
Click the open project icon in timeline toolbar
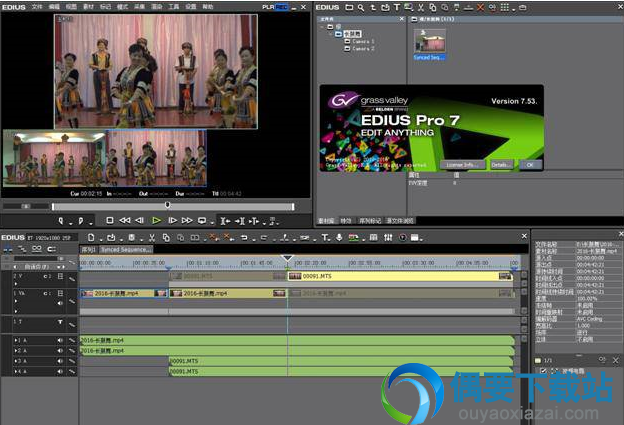[x=111, y=238]
